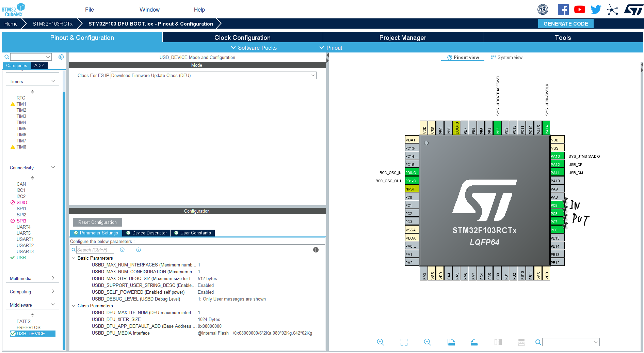Open the Facebook icon link
Screen dimensions: 644x353
563,10
